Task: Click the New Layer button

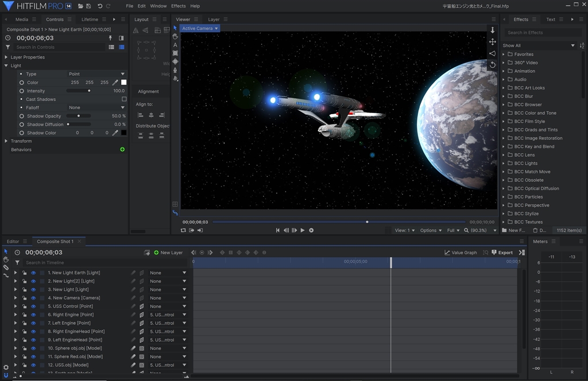Action: click(x=168, y=252)
